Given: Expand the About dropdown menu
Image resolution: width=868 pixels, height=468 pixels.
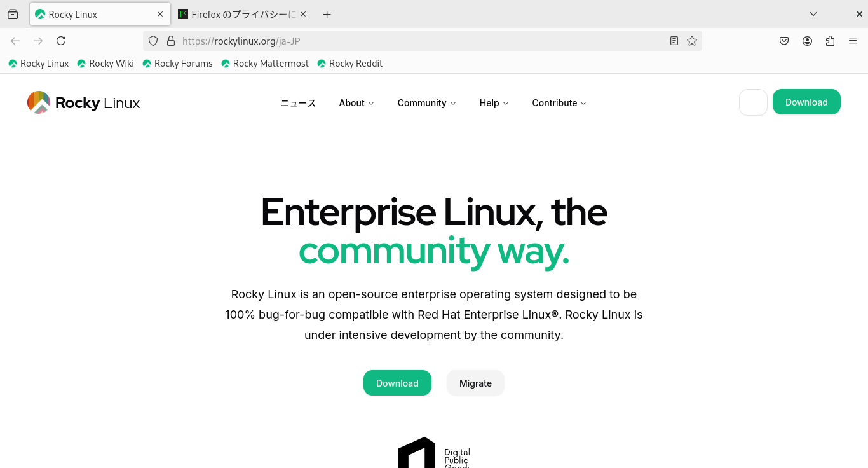Looking at the screenshot, I should (356, 103).
